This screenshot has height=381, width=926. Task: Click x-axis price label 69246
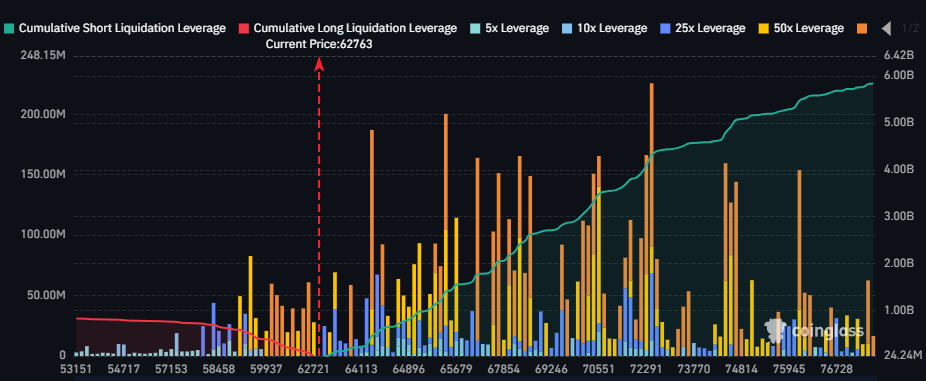click(x=552, y=370)
